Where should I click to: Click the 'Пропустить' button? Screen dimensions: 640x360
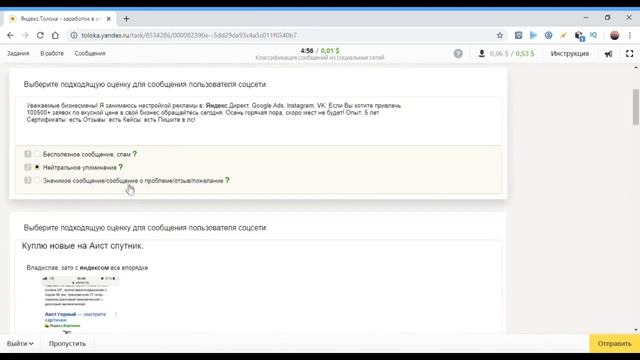(x=67, y=344)
